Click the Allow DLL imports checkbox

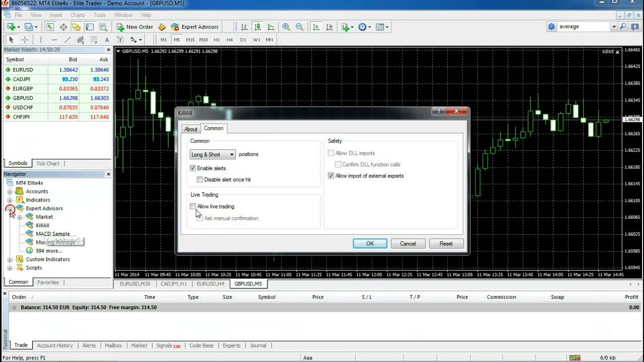click(x=331, y=153)
